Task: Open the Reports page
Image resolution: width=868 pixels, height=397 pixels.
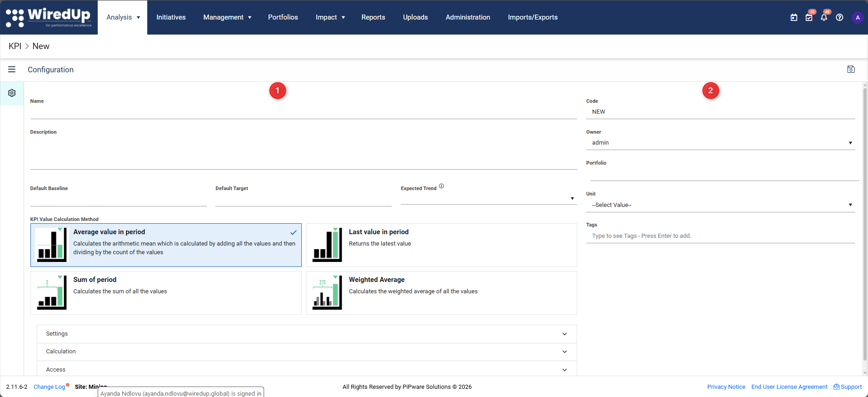Action: point(373,17)
